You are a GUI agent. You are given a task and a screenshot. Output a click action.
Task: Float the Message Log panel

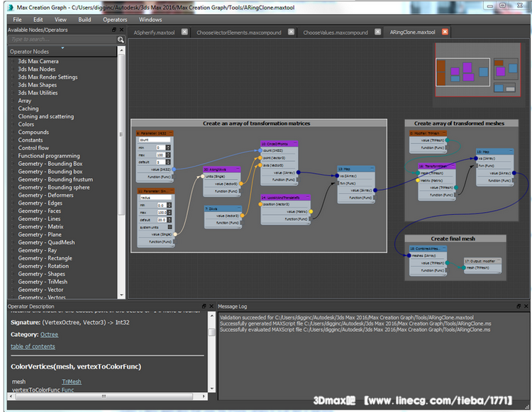[x=519, y=306]
